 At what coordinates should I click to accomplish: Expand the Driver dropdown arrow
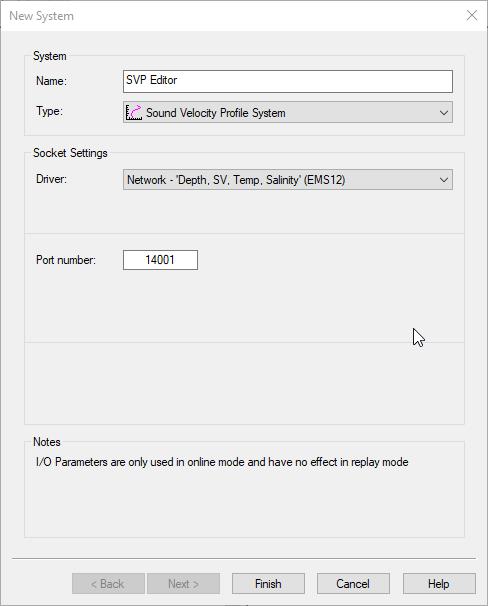[x=444, y=180]
